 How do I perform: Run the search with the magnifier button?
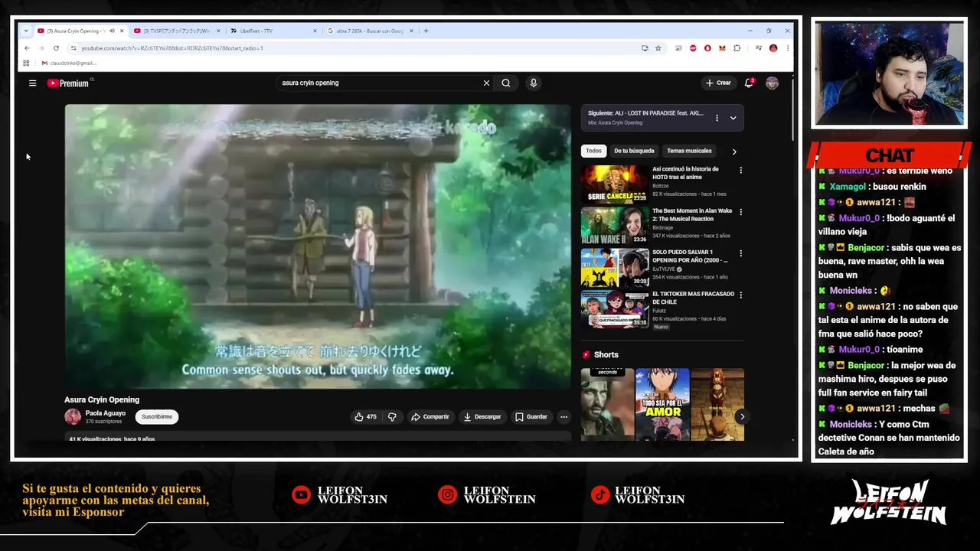(x=506, y=83)
